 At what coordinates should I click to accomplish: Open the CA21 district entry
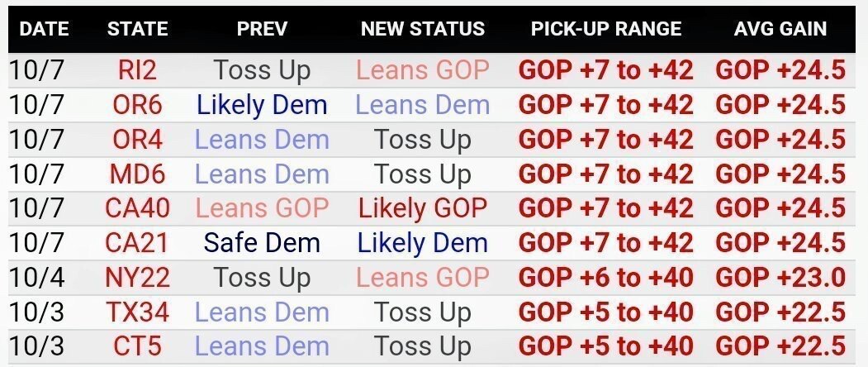(x=137, y=243)
